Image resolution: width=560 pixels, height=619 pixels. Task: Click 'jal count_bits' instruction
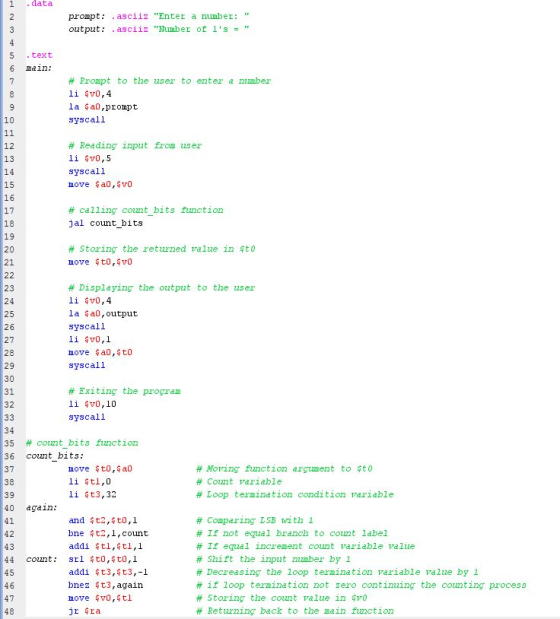[x=105, y=223]
